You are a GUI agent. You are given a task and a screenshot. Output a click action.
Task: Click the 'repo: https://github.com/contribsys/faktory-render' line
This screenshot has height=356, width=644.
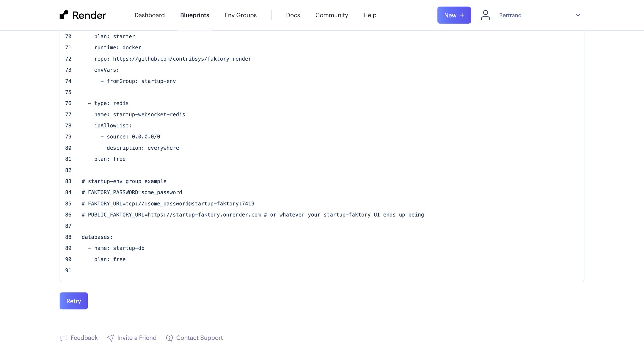pyautogui.click(x=173, y=59)
